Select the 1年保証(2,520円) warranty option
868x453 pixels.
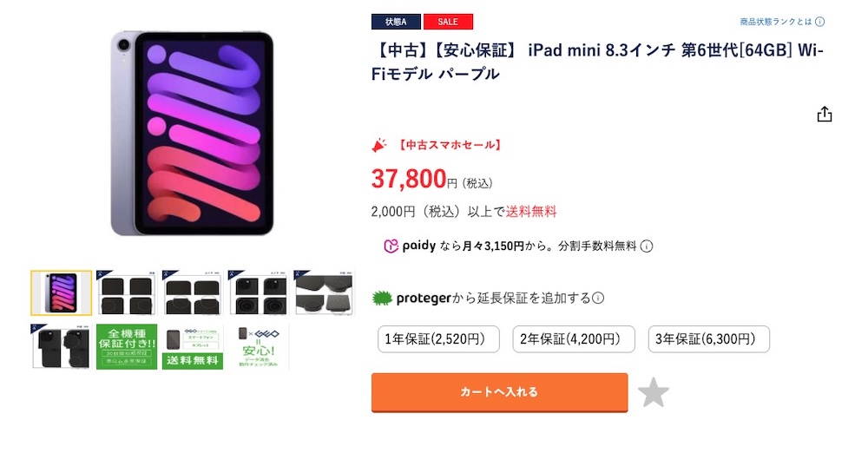[x=438, y=339]
